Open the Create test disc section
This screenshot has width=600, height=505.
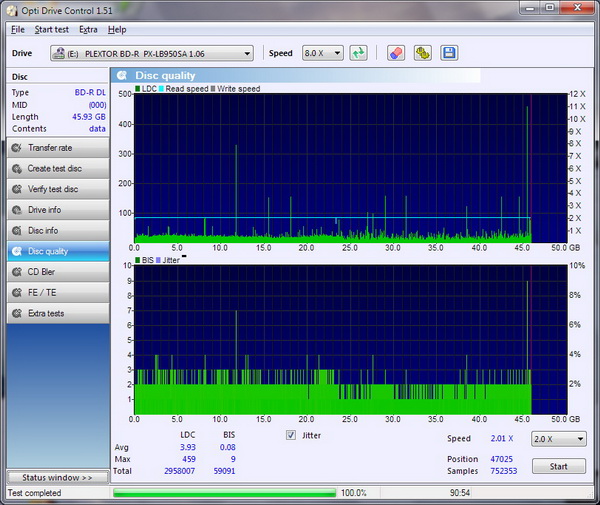(58, 168)
